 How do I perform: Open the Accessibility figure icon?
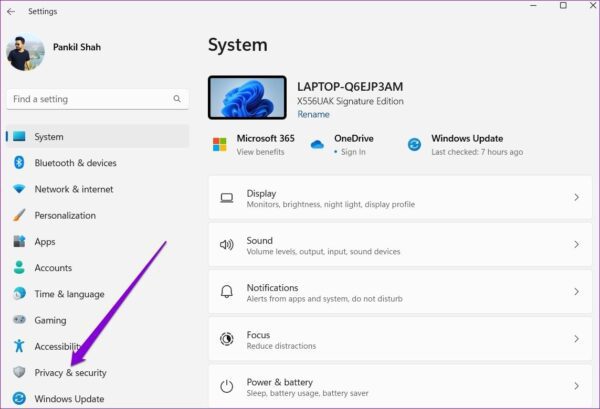coord(19,346)
